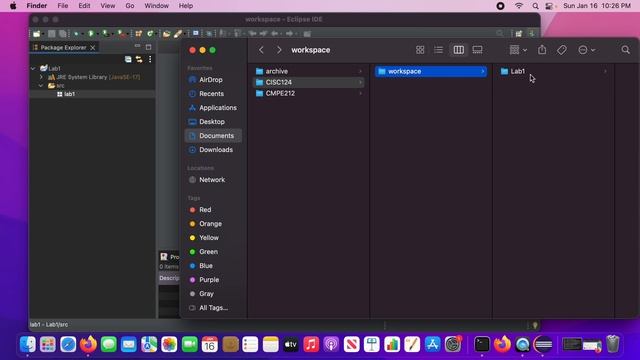Open the Help menu in menu bar
Image resolution: width=640 pixels, height=360 pixels.
coord(186,6)
